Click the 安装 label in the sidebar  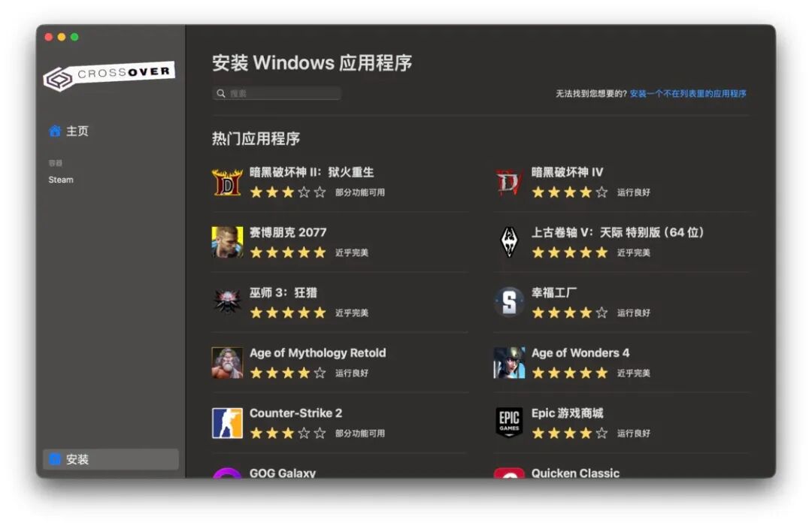[77, 459]
